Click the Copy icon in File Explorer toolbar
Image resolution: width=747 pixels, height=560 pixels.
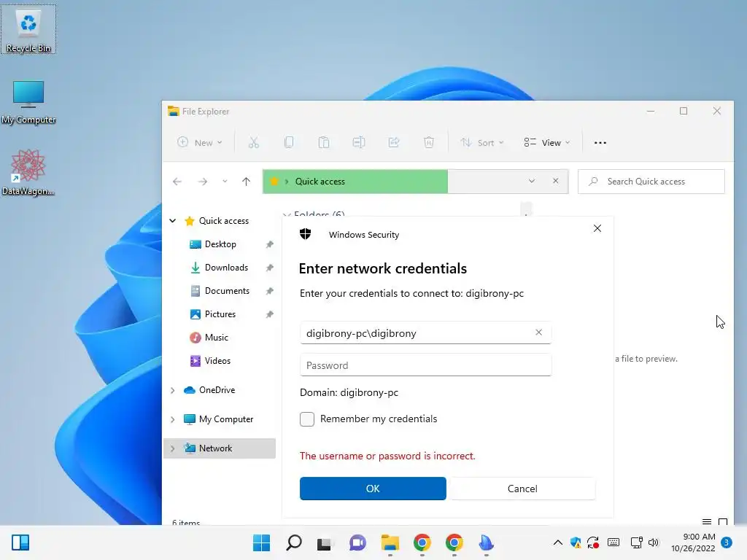[x=289, y=142]
